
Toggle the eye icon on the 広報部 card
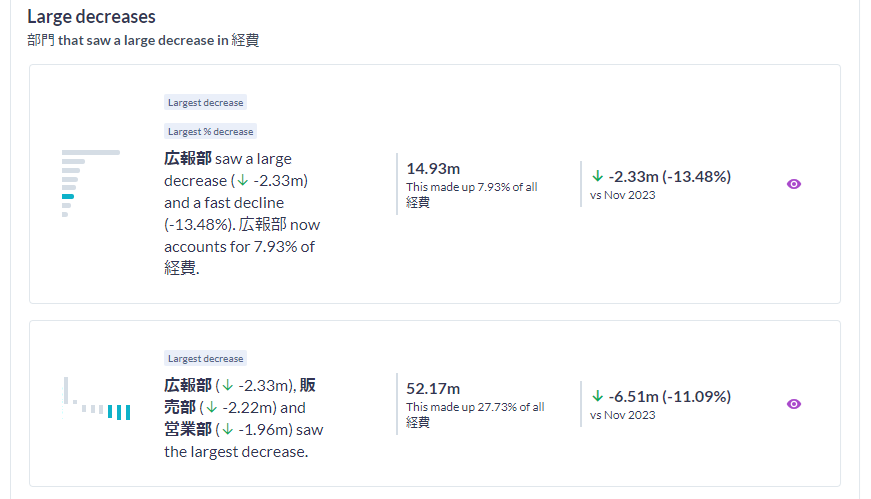click(x=794, y=184)
